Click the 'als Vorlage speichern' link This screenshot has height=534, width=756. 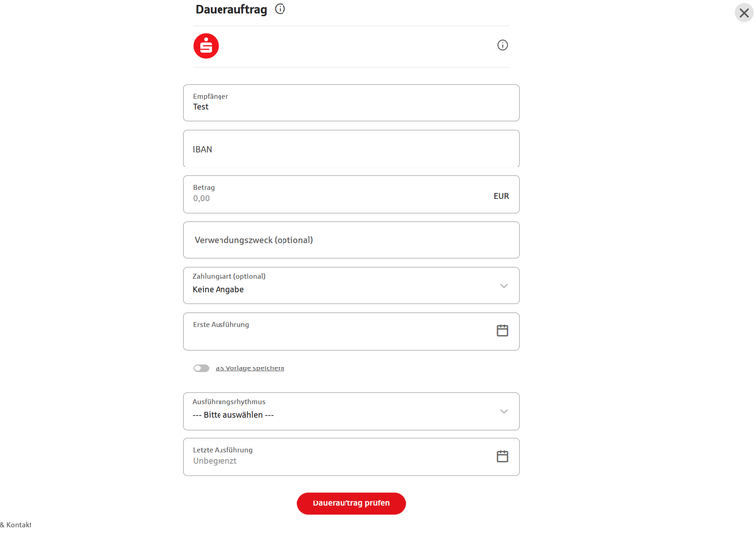(250, 368)
